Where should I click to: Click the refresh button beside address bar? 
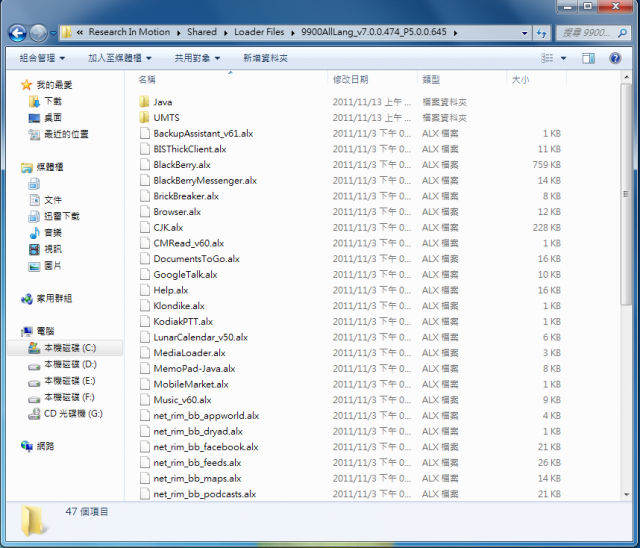pos(541,33)
